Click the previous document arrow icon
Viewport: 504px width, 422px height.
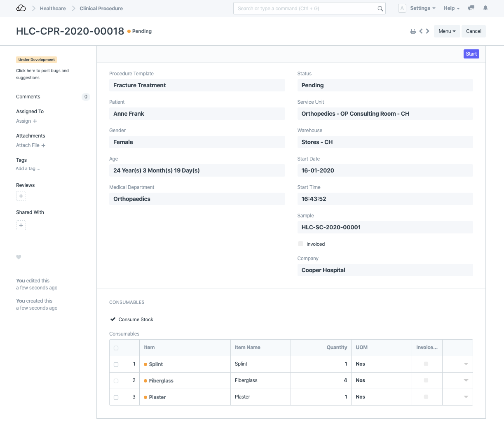click(421, 31)
